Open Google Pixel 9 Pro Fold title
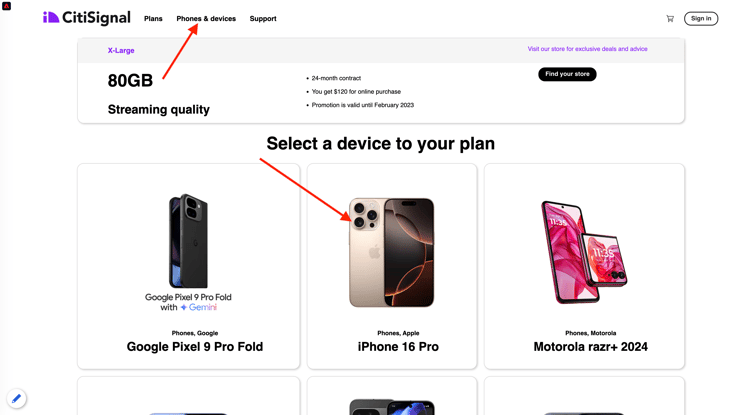This screenshot has width=750, height=415. [x=195, y=347]
